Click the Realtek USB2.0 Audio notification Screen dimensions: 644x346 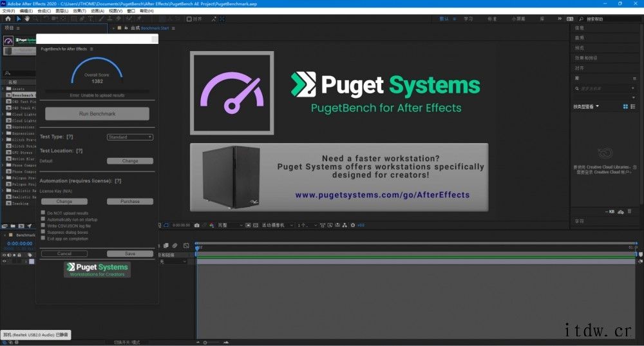[35, 335]
